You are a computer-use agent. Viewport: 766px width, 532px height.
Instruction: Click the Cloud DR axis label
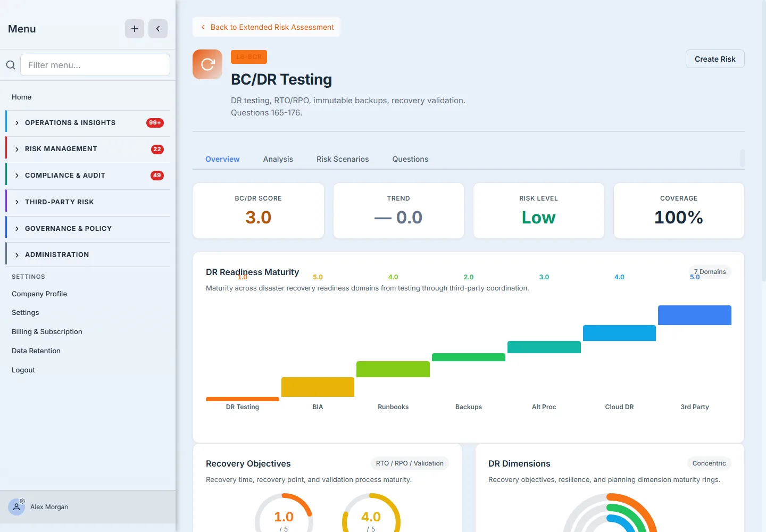point(619,407)
